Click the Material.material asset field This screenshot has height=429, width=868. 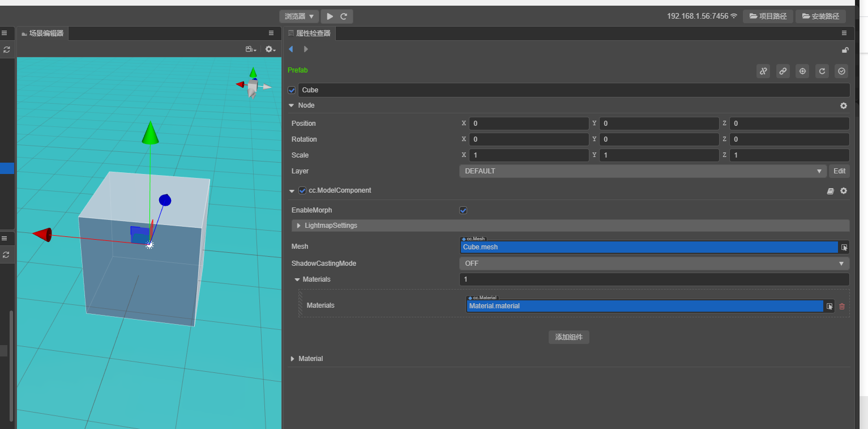(644, 306)
